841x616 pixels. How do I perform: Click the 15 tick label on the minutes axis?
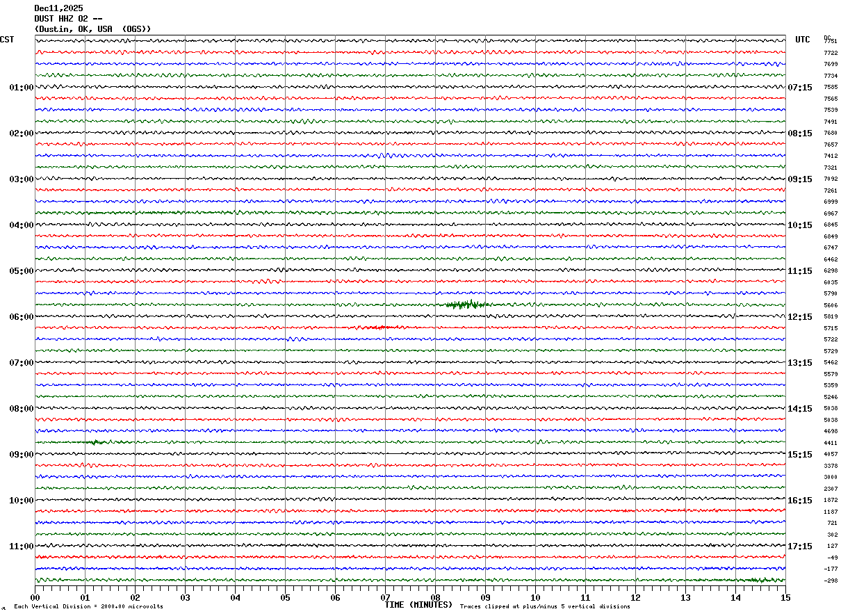click(785, 597)
